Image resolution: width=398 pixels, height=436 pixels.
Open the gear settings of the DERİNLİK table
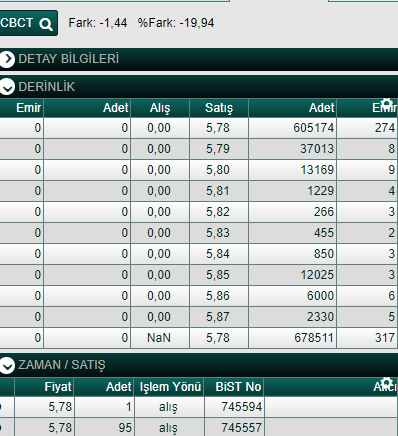[387, 103]
